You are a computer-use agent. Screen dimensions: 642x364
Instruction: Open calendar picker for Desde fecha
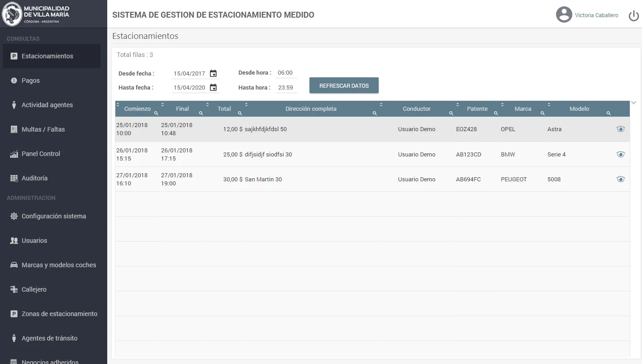(x=213, y=73)
